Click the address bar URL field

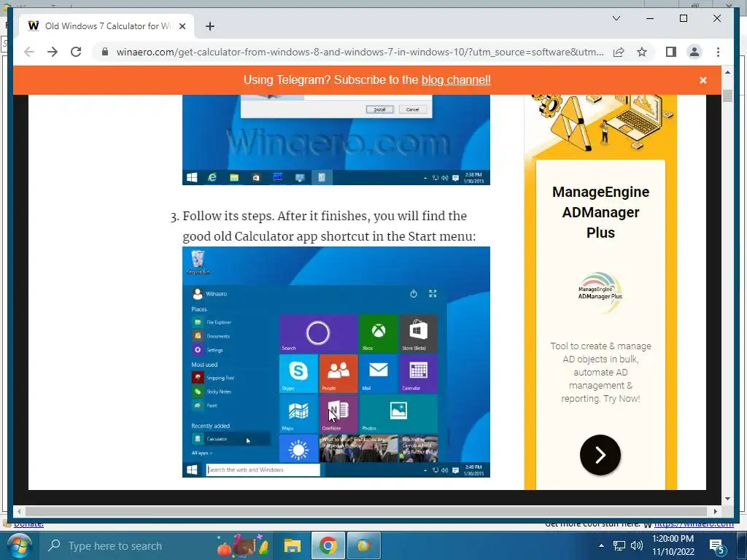pyautogui.click(x=360, y=52)
